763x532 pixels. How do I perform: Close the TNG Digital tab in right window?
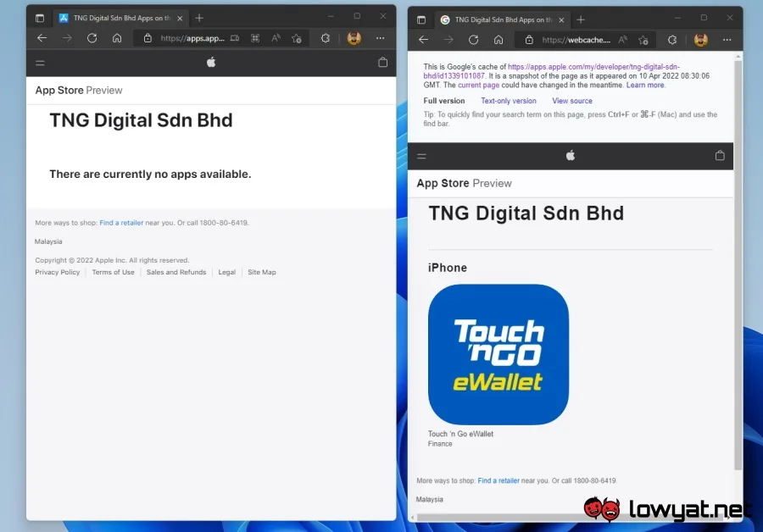(x=561, y=20)
